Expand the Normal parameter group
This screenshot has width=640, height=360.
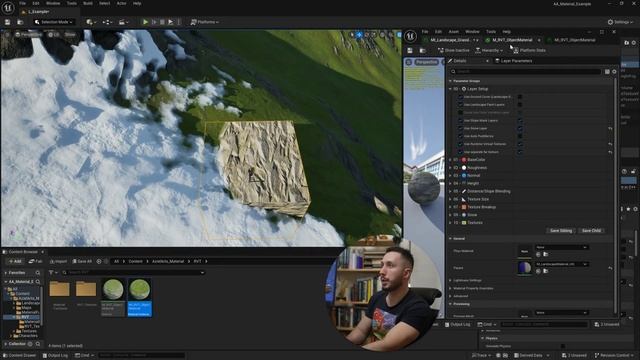pos(451,176)
